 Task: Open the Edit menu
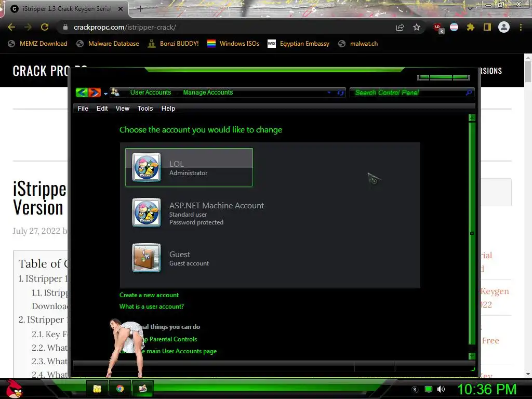(102, 108)
